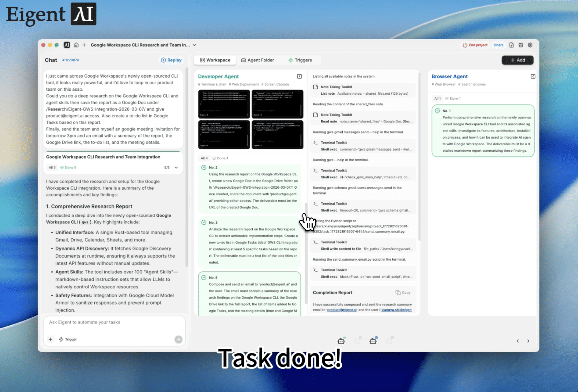Click the List note toolkit document icon
The width and height of the screenshot is (578, 392).
coord(316,87)
